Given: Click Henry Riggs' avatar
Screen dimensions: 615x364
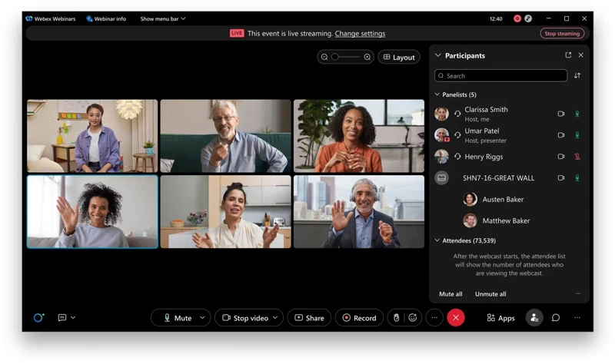Looking at the screenshot, I should click(441, 157).
